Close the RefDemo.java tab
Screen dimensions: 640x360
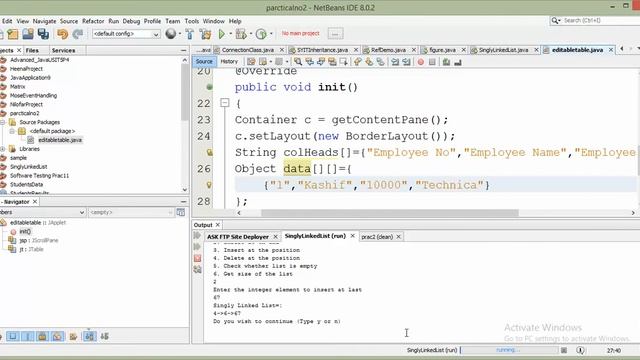pyautogui.click(x=413, y=50)
